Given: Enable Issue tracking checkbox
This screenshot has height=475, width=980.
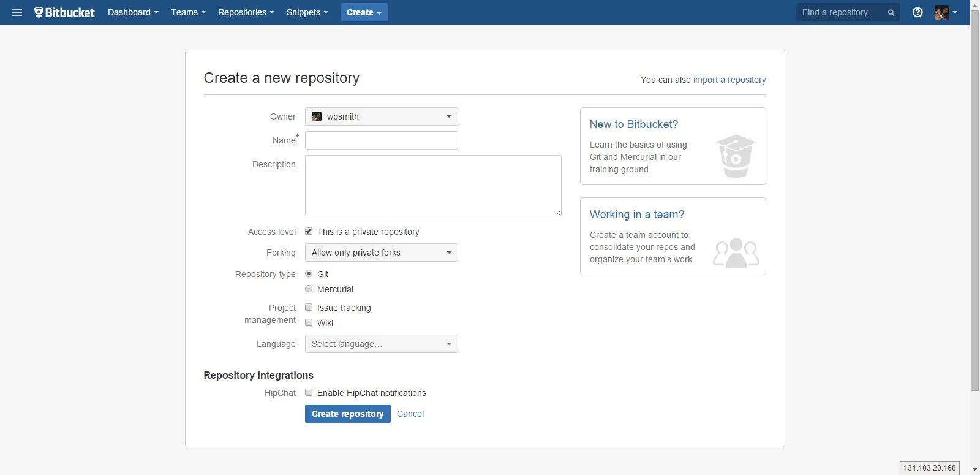Looking at the screenshot, I should click(x=309, y=308).
